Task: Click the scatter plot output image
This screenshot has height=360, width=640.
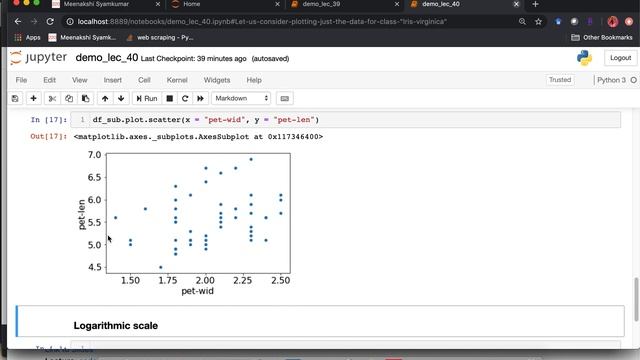Action: [184, 224]
